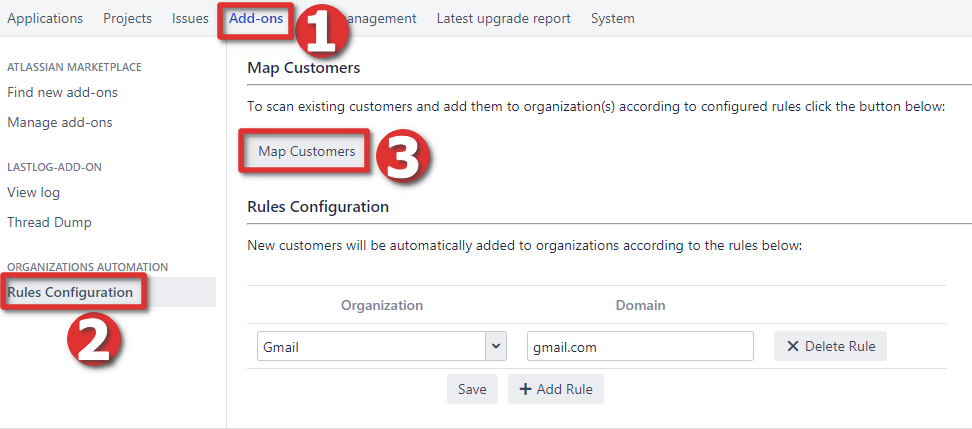
Task: Open the System tab
Action: [x=612, y=19]
